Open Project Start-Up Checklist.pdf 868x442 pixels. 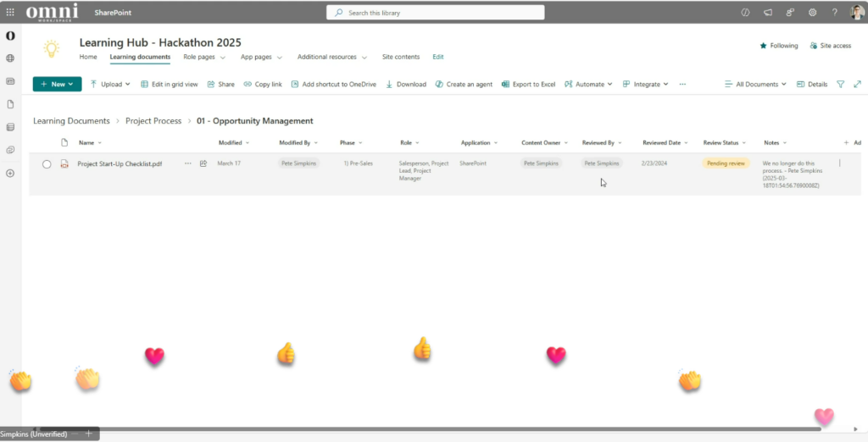pos(120,163)
